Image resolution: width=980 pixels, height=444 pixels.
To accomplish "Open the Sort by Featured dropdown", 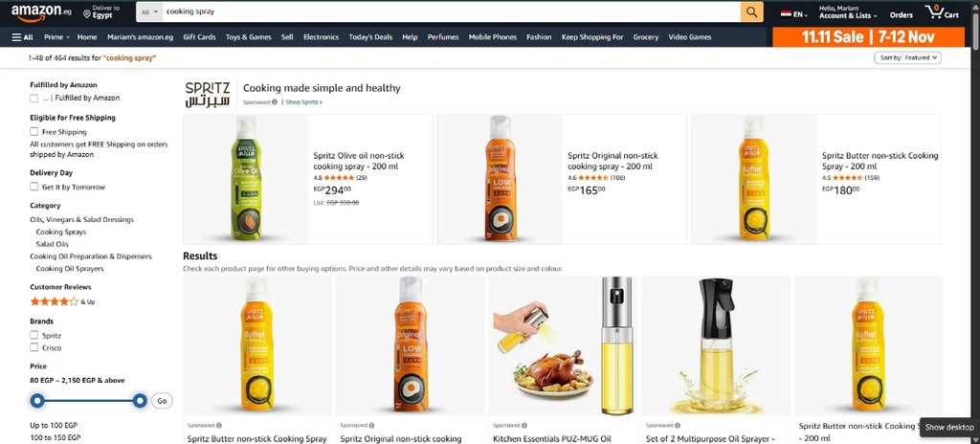I will 907,57.
